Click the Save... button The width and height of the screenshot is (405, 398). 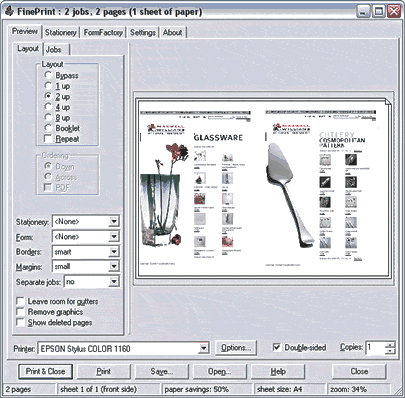point(162,371)
